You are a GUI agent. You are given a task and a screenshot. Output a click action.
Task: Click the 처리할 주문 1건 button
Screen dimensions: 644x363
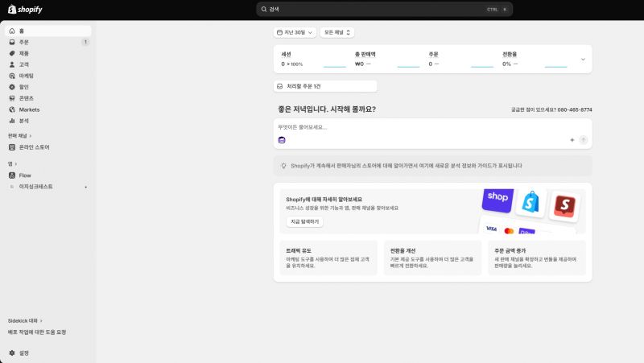coord(325,86)
